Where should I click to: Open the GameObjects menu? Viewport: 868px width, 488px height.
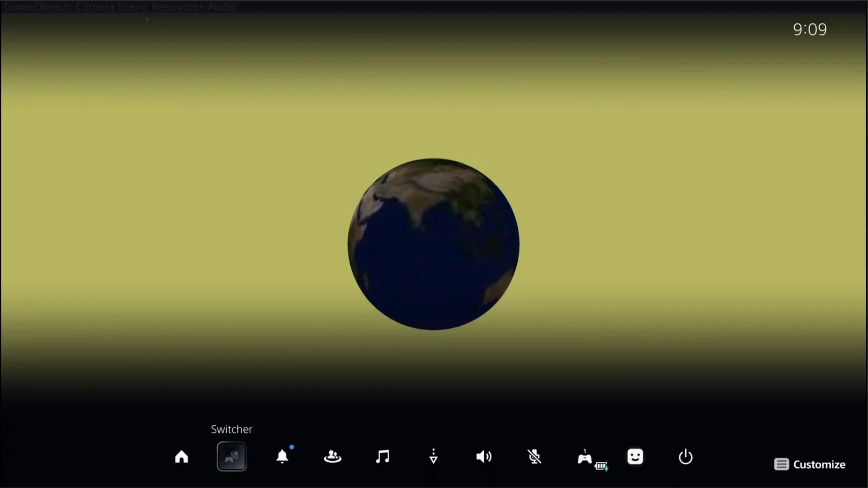(x=38, y=7)
